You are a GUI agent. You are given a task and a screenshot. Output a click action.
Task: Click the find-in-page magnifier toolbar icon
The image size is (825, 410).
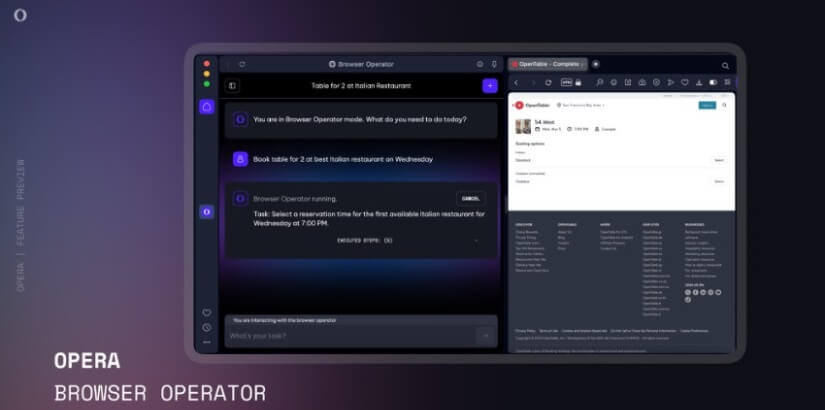point(599,83)
